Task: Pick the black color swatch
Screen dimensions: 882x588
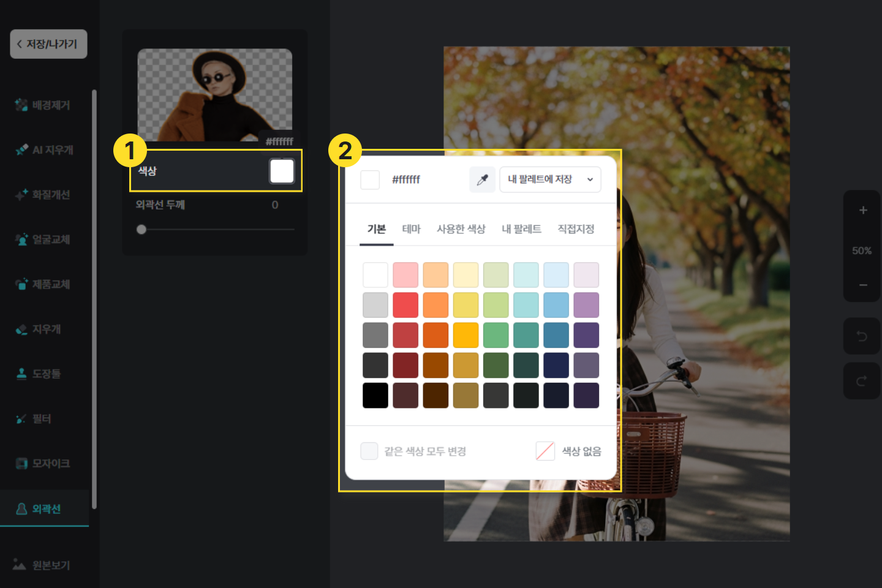Action: point(375,396)
